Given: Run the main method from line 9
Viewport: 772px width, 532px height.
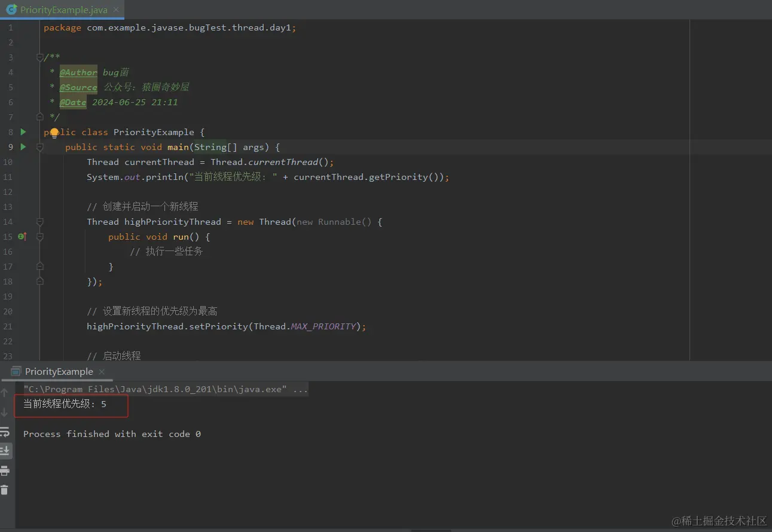Looking at the screenshot, I should 23,146.
